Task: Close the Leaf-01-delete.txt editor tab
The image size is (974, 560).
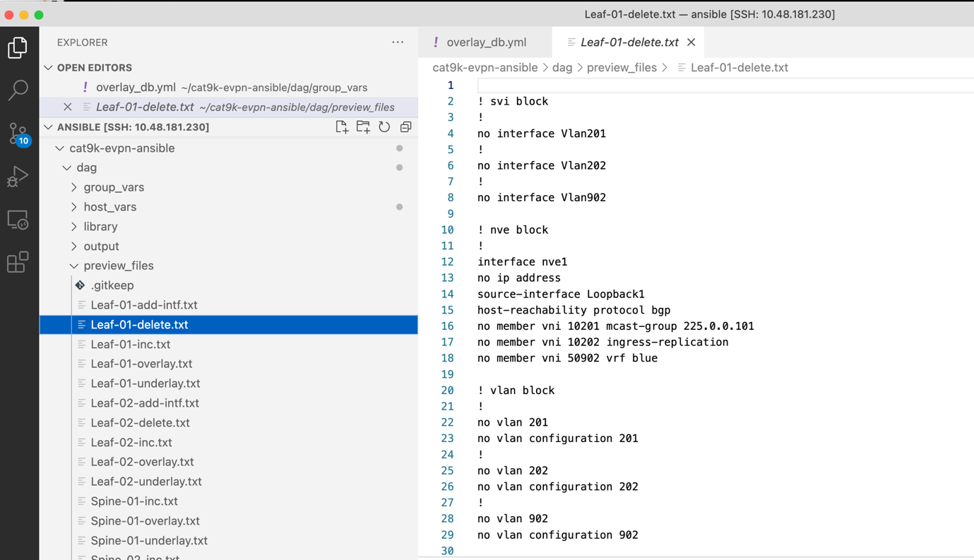Action: (691, 42)
